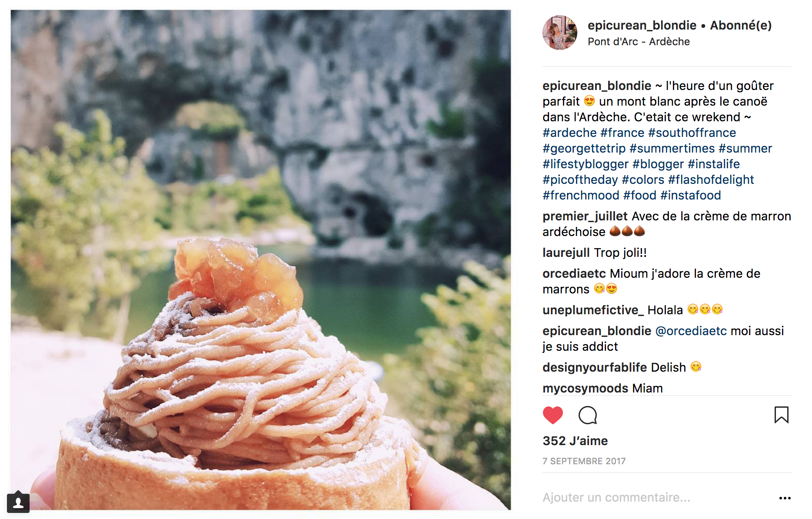The image size is (812, 519).
Task: Open epicurean_blondie profile picture
Action: click(560, 33)
